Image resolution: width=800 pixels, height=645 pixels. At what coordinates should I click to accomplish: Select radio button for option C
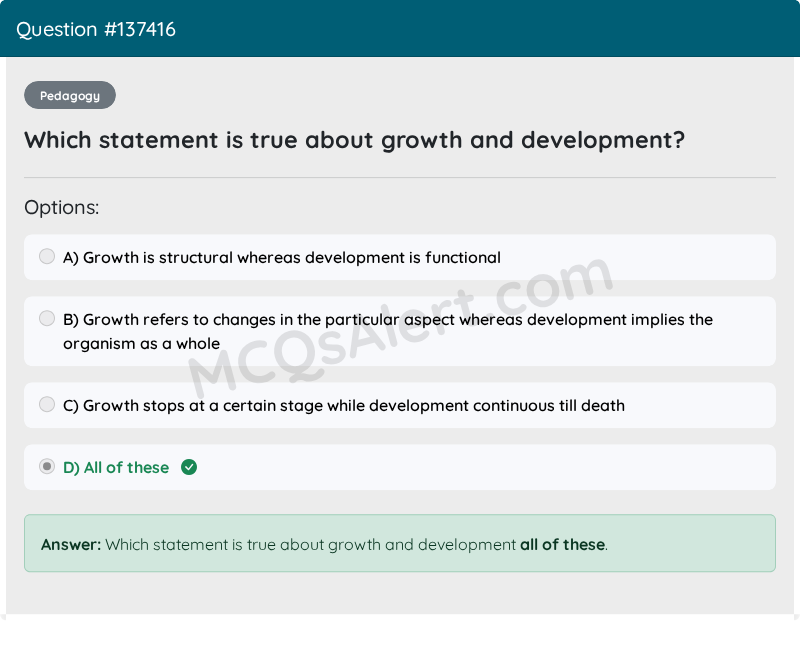pyautogui.click(x=47, y=404)
